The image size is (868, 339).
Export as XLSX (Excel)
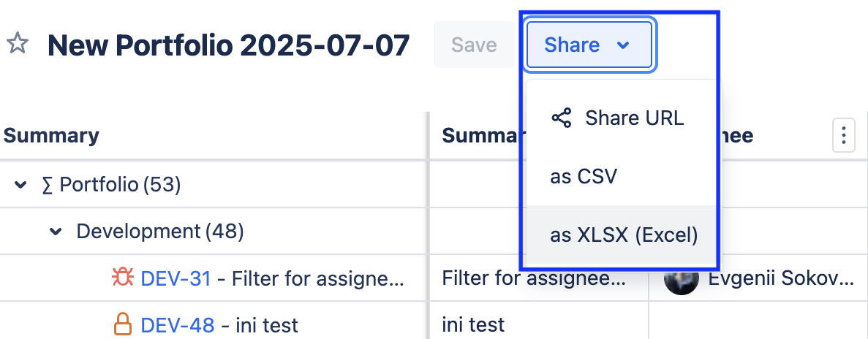624,235
